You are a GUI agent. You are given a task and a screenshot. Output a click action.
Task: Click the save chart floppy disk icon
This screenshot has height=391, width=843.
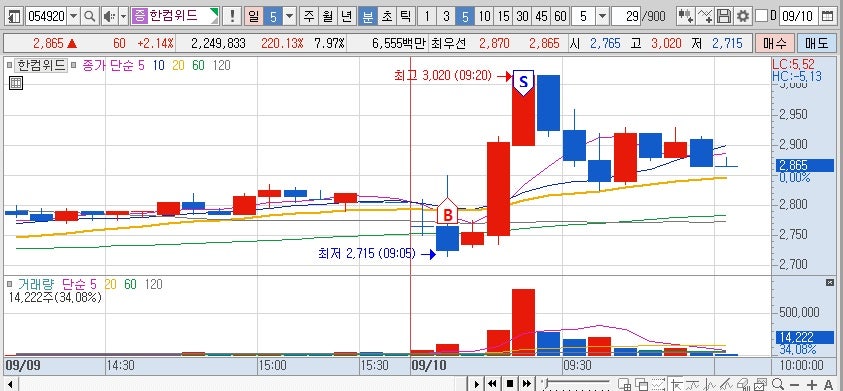pyautogui.click(x=724, y=16)
